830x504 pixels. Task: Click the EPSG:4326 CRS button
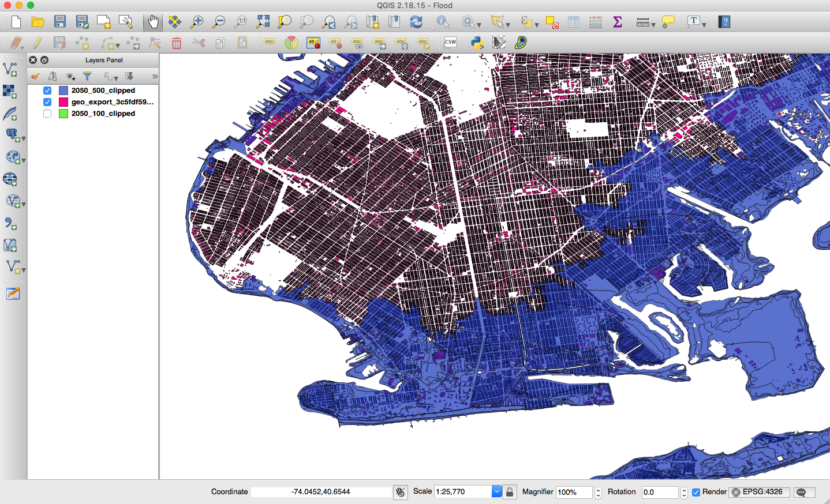758,492
